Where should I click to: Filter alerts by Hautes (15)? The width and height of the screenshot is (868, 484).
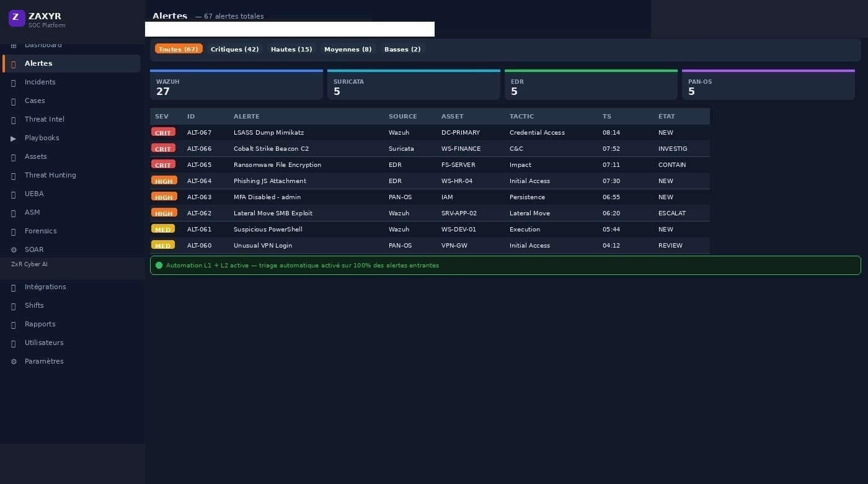[291, 49]
